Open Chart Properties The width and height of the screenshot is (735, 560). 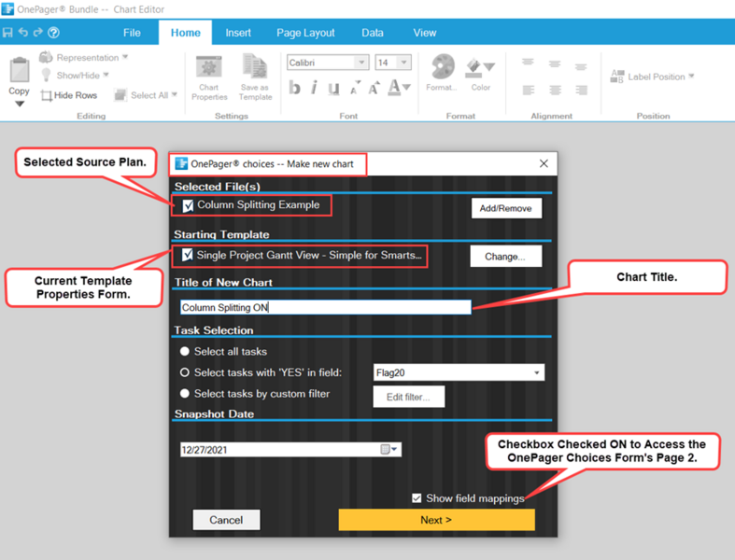[209, 77]
